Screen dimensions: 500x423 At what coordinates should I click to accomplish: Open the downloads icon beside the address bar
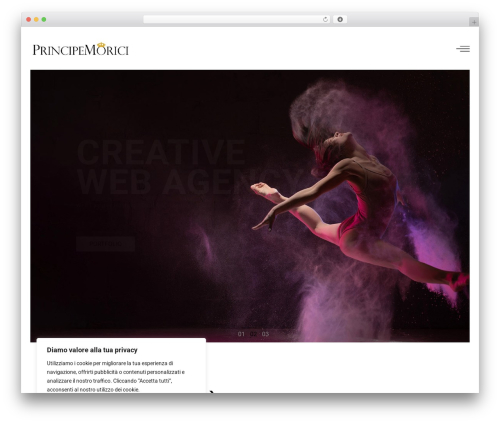[340, 20]
